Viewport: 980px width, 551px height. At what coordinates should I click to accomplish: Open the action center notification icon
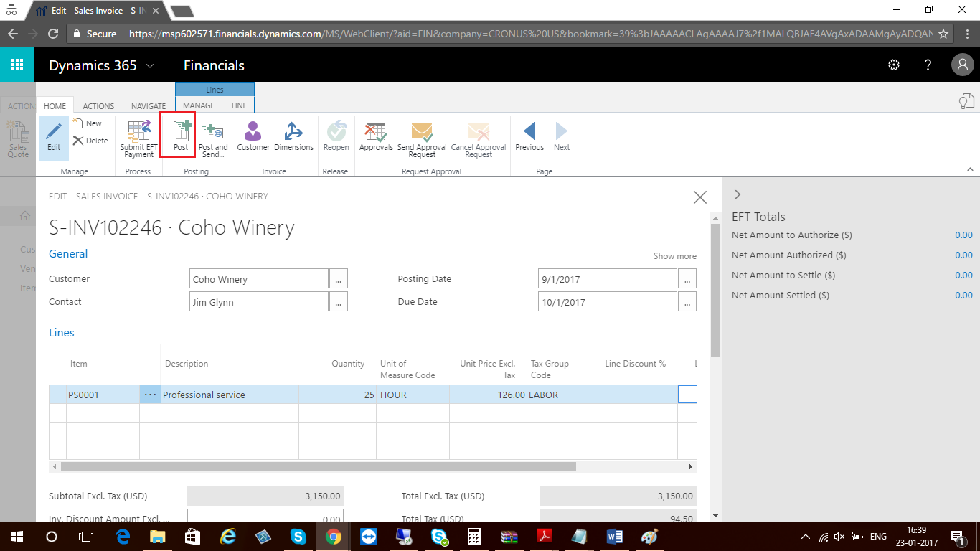pos(957,536)
